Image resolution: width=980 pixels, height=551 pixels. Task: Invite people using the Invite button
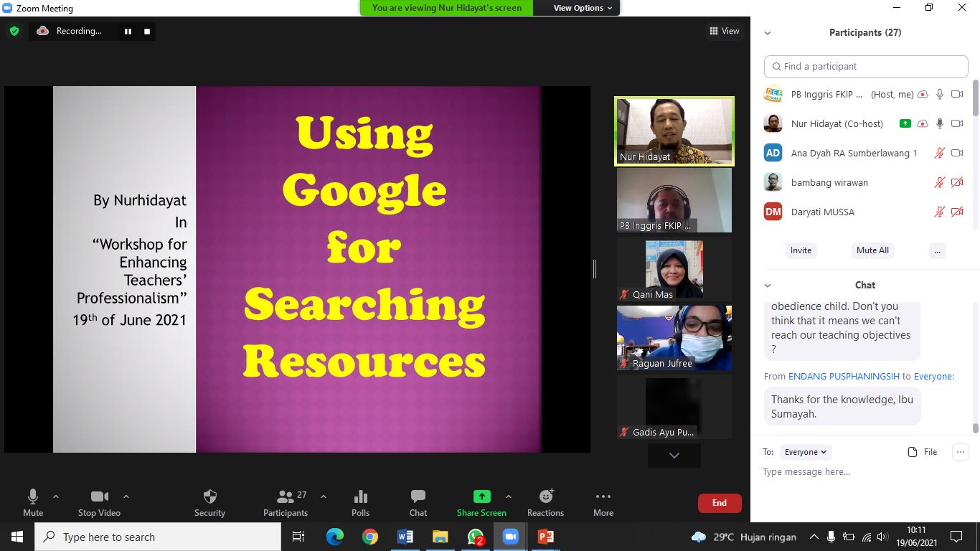click(x=801, y=250)
